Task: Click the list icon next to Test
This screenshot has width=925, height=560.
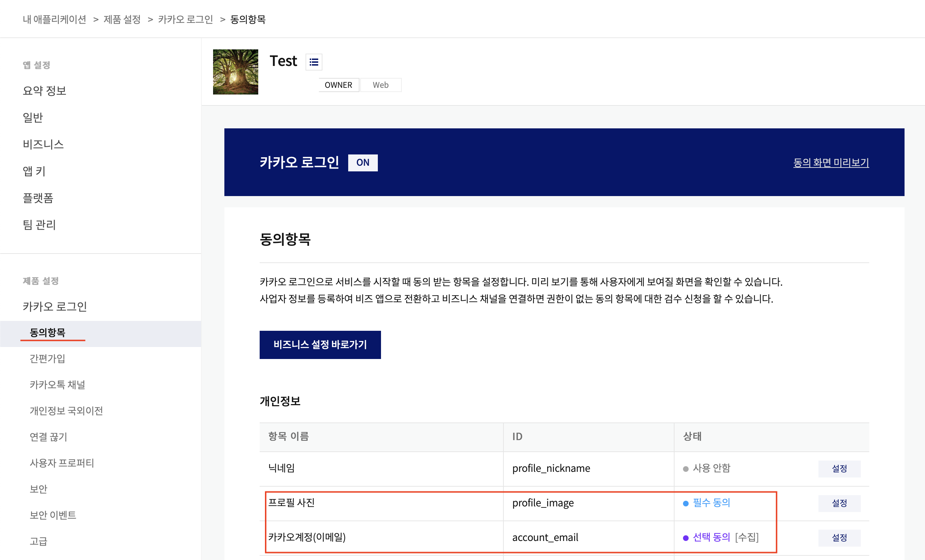Action: click(314, 61)
